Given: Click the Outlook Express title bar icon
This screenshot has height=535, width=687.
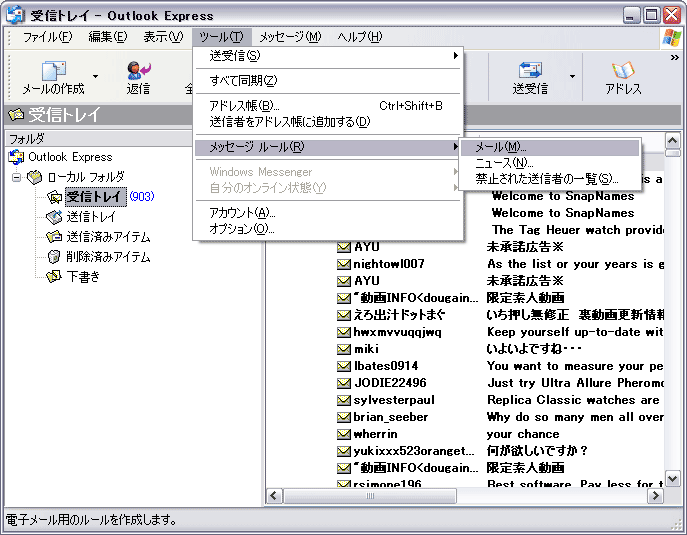Looking at the screenshot, I should (x=15, y=15).
